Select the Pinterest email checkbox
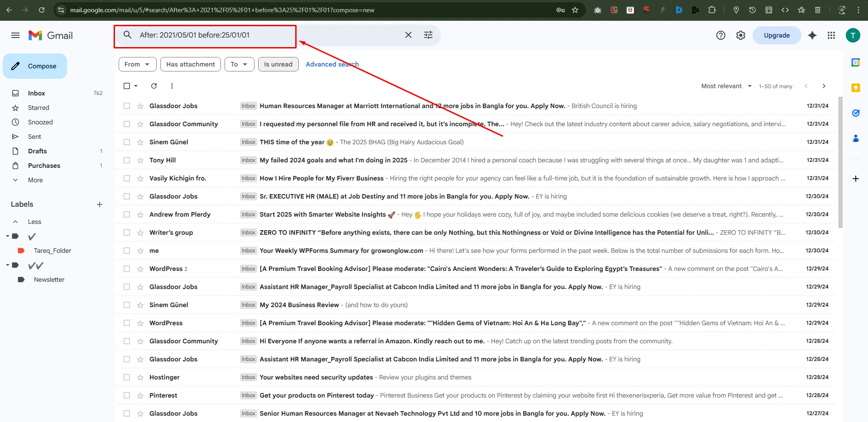 127,395
